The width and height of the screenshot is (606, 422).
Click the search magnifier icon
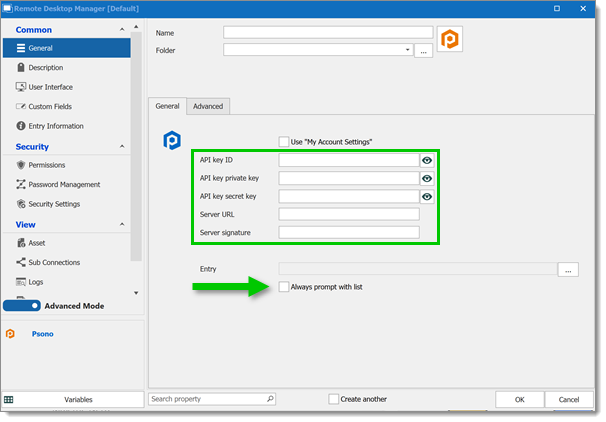tap(270, 399)
